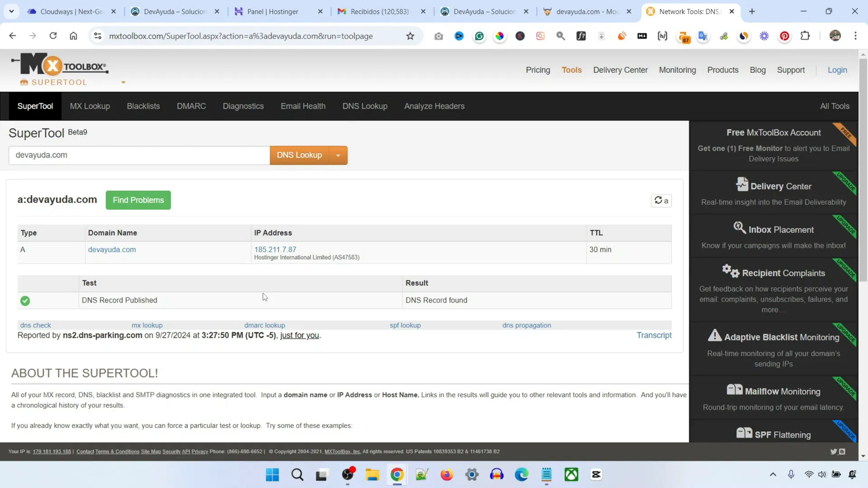868x488 pixels.
Task: Click the Adaptive Blacklist Monitoring warning icon
Action: pyautogui.click(x=715, y=336)
